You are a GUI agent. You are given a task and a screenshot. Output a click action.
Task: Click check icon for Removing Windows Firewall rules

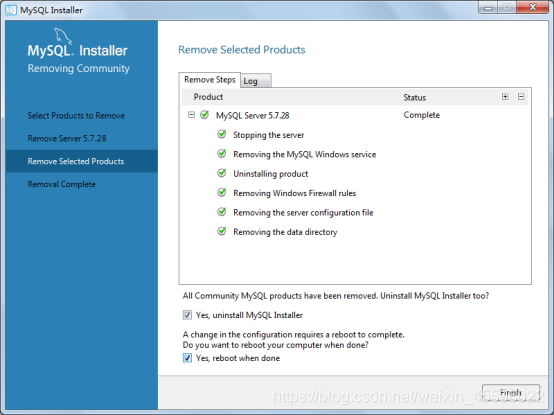coord(222,192)
